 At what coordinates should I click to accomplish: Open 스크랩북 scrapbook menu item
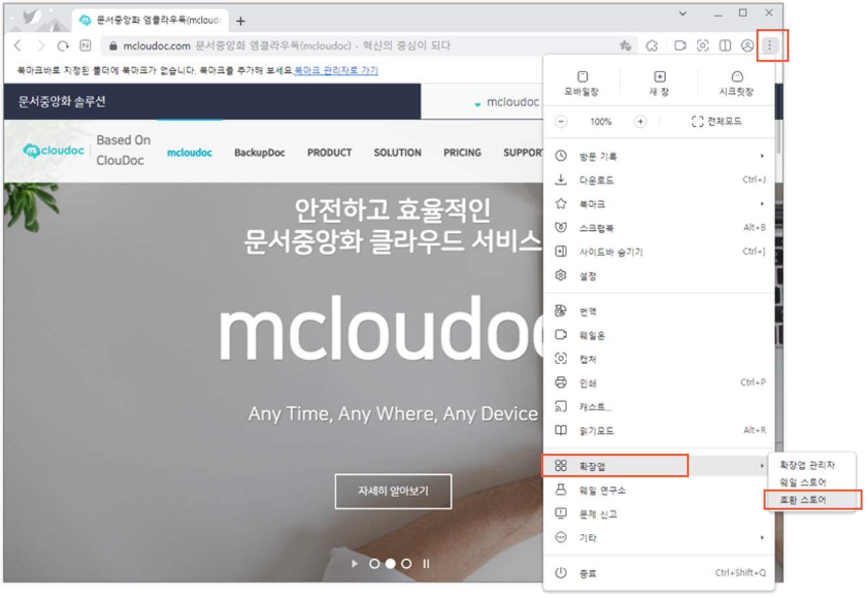coord(659,228)
